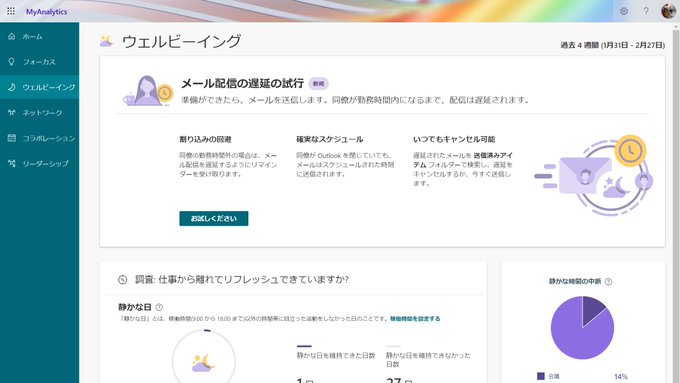Click the コラボレーション calendar icon
The image size is (680, 383).
pos(12,138)
